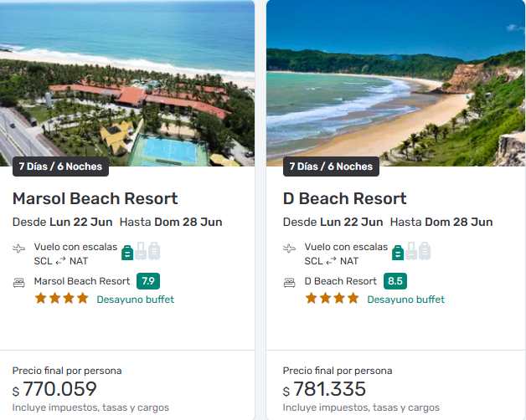The image size is (526, 420).
Task: Click Marsol card Desayuno buffet link
Action: (135, 300)
